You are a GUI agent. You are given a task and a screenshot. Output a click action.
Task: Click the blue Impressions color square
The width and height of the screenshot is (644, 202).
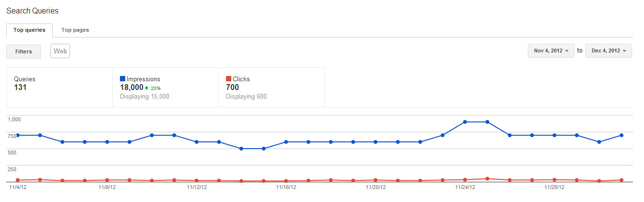[x=122, y=79]
